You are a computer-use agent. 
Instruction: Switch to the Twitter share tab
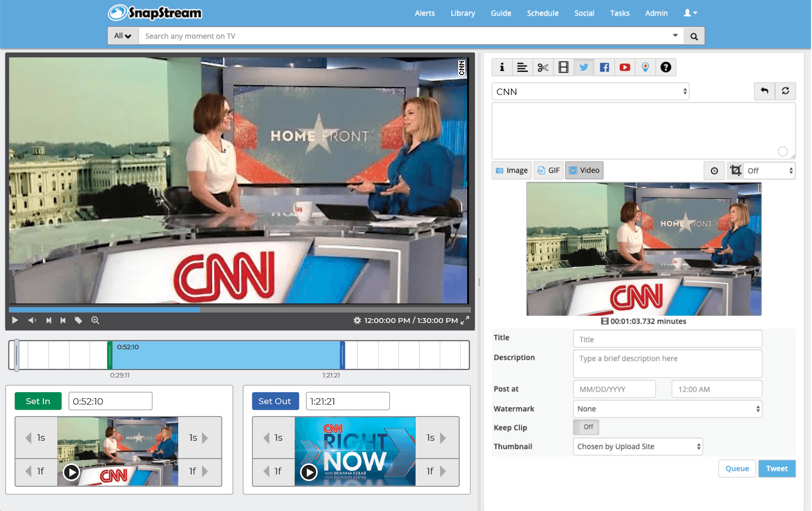click(584, 67)
